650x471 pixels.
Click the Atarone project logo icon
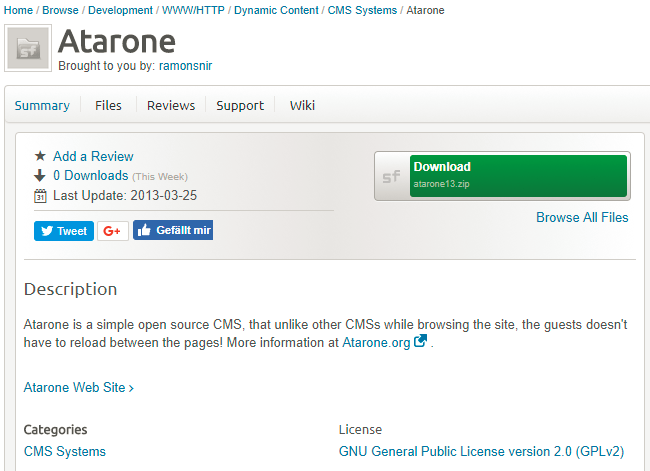point(28,48)
